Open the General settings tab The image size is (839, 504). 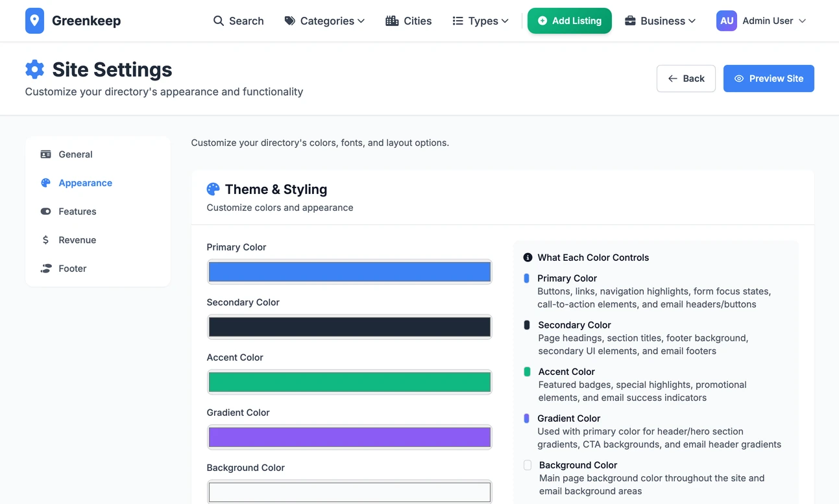click(x=98, y=154)
